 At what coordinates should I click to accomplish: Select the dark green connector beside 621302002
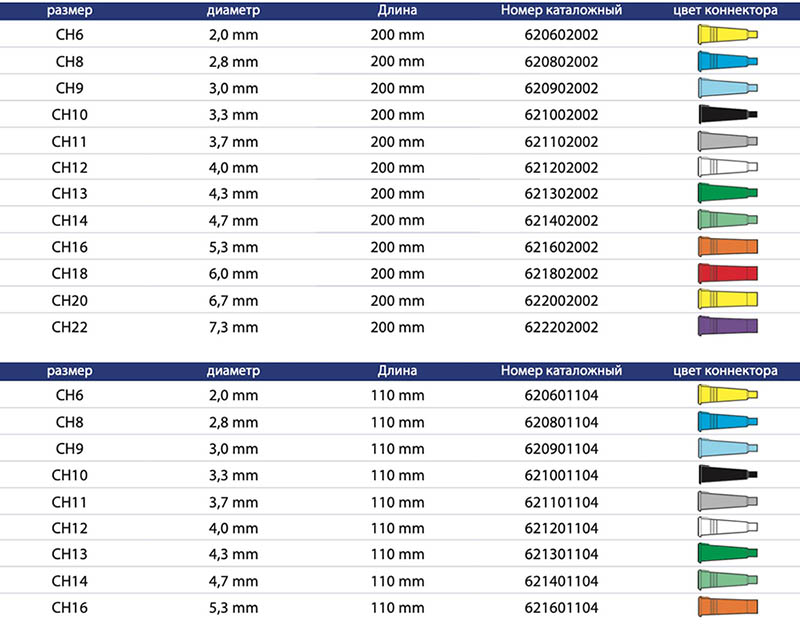coord(728,193)
